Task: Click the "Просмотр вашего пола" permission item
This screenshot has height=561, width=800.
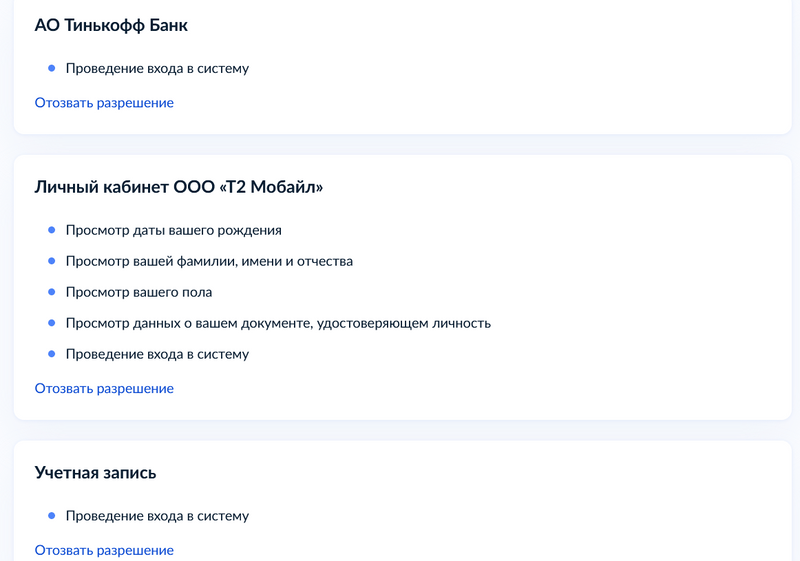Action: point(139,292)
